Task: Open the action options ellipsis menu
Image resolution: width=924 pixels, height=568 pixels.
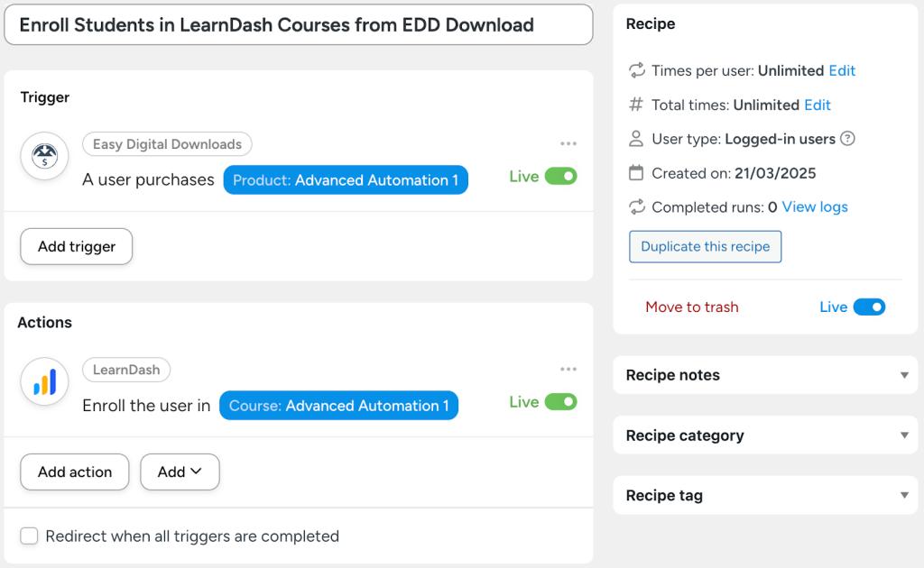Action: click(568, 368)
